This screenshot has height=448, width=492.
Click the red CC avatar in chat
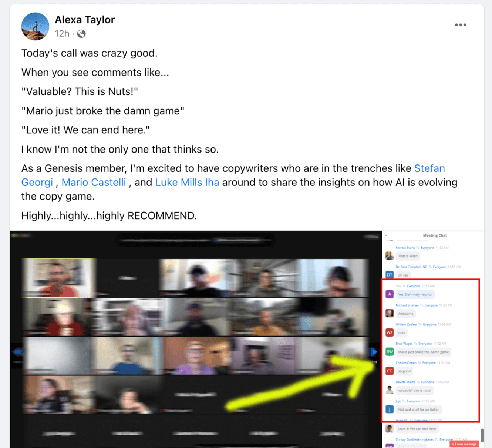click(389, 371)
